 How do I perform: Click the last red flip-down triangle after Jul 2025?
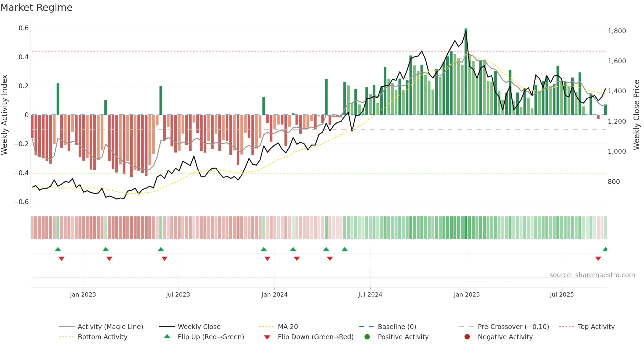point(598,258)
